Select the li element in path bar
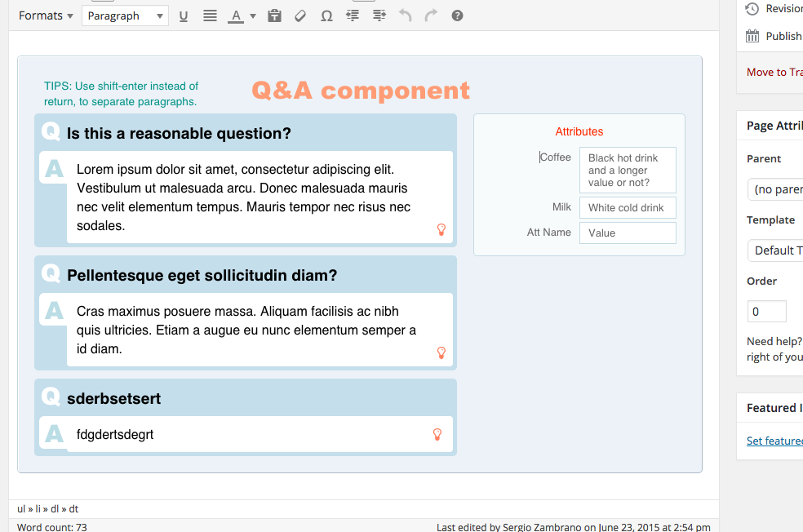Image resolution: width=803 pixels, height=532 pixels. click(x=38, y=509)
